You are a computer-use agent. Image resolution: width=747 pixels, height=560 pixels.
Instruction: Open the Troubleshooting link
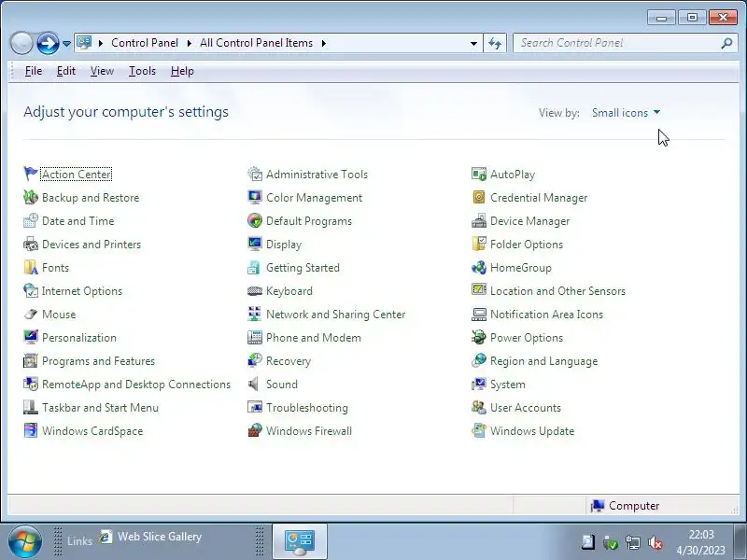(307, 408)
